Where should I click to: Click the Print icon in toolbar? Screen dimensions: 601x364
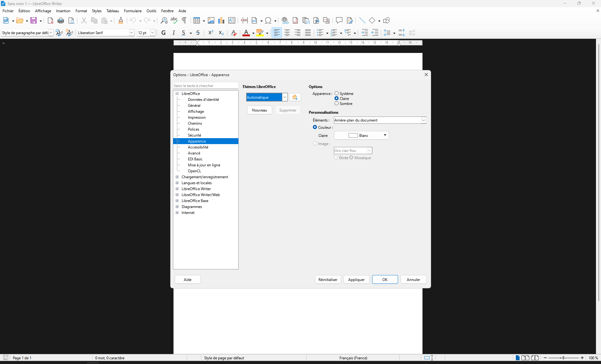pyautogui.click(x=61, y=21)
